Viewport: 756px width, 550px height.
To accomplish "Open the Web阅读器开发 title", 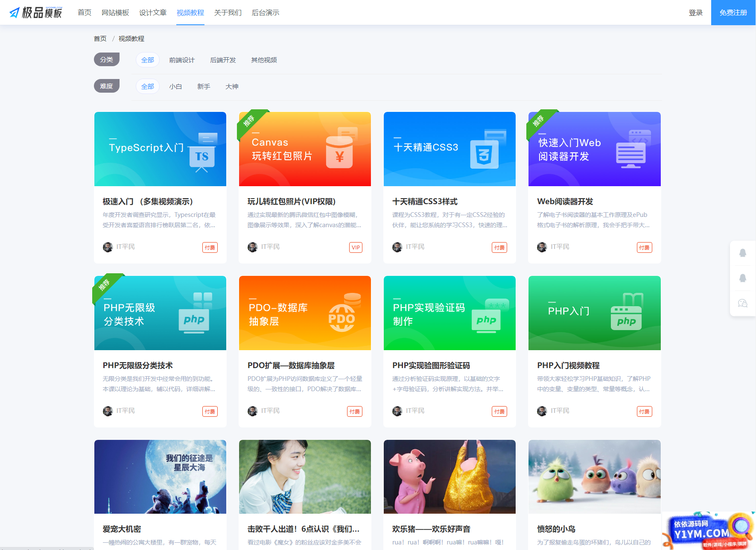I will pyautogui.click(x=565, y=202).
